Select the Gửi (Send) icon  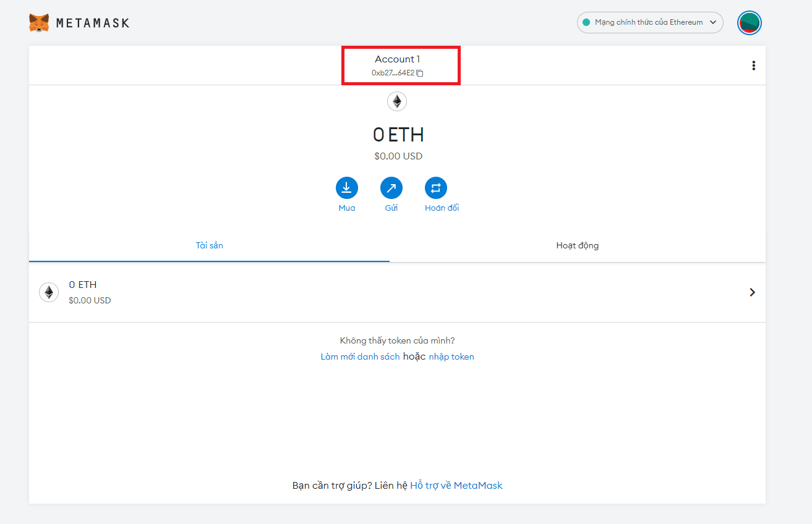[391, 187]
